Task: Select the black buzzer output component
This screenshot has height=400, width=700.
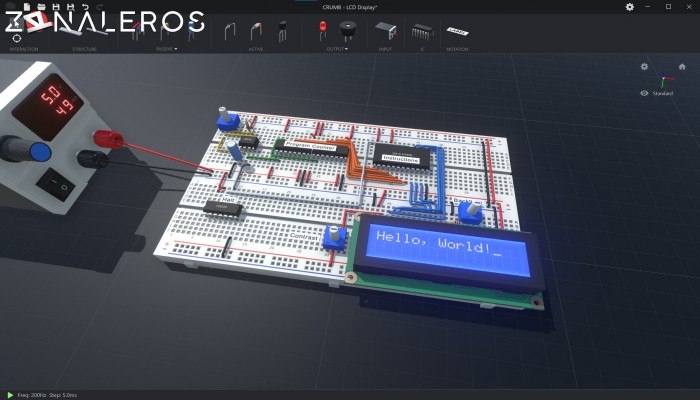Action: 347,30
